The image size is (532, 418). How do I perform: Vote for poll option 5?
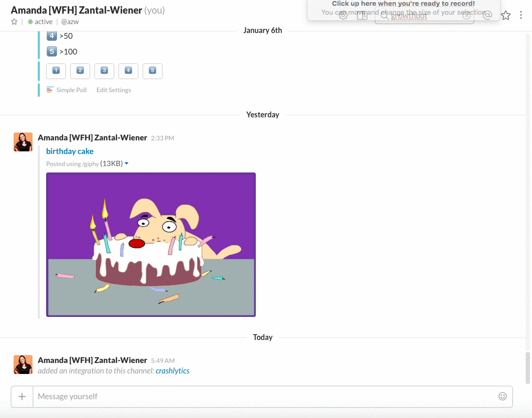click(153, 71)
